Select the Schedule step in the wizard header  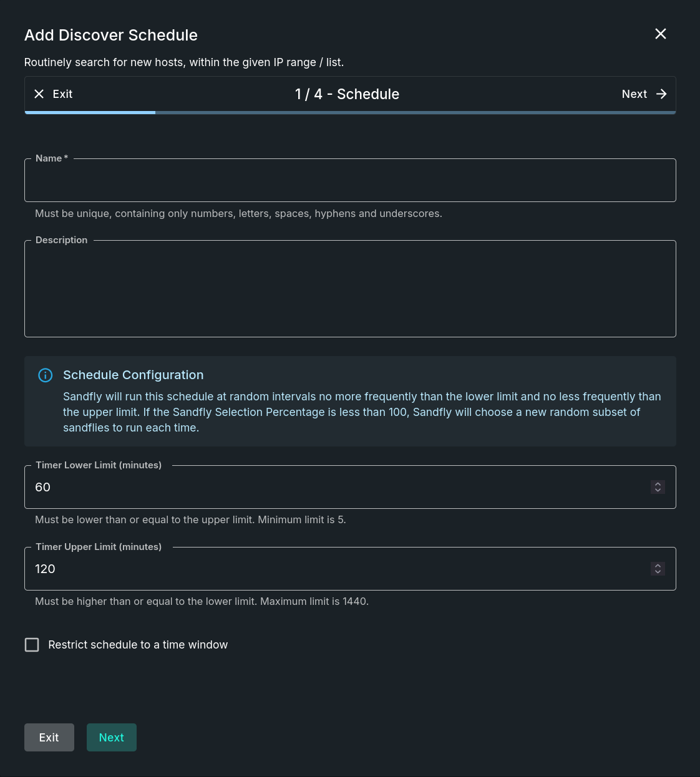click(x=348, y=94)
